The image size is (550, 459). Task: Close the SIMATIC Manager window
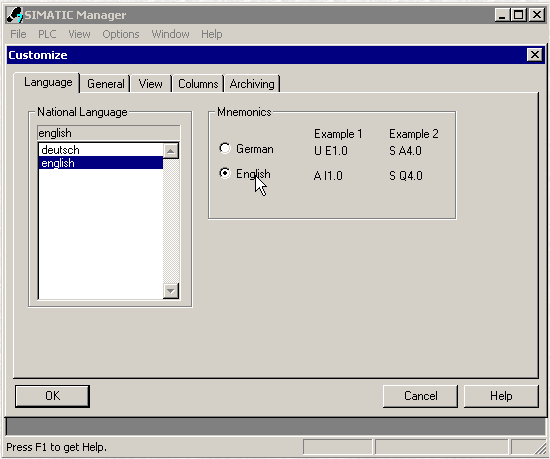click(537, 15)
